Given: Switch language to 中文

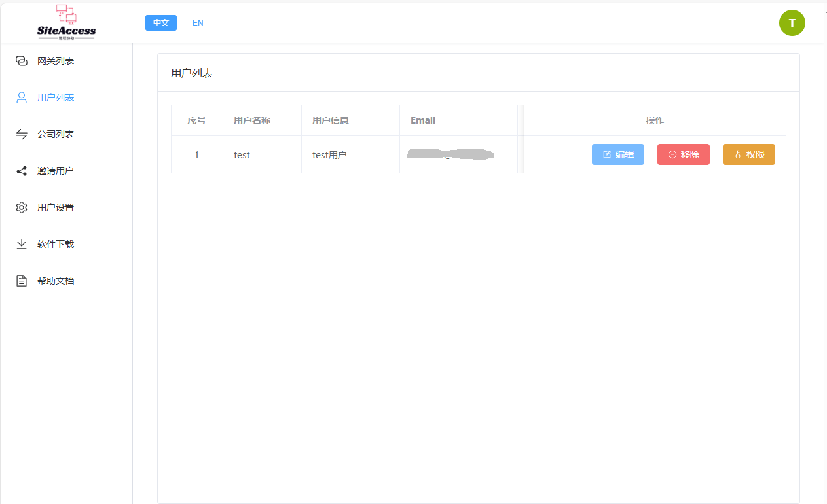Looking at the screenshot, I should (161, 23).
